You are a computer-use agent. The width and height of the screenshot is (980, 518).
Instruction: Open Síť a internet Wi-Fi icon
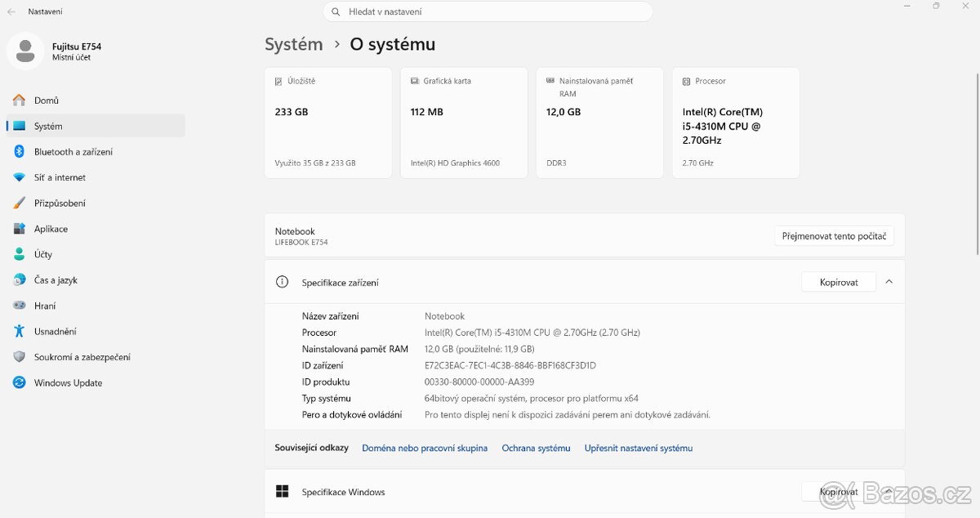19,177
